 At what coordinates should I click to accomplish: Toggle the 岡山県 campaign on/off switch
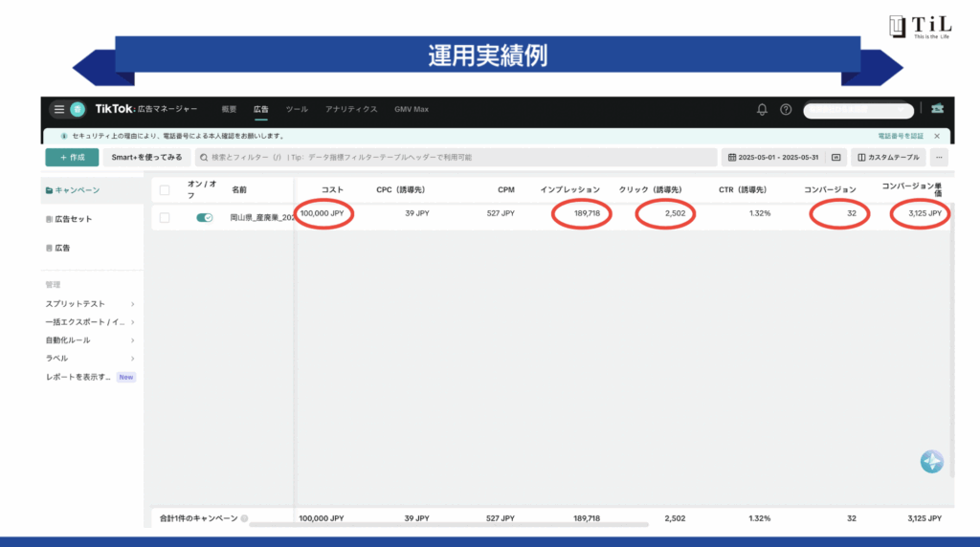(204, 218)
